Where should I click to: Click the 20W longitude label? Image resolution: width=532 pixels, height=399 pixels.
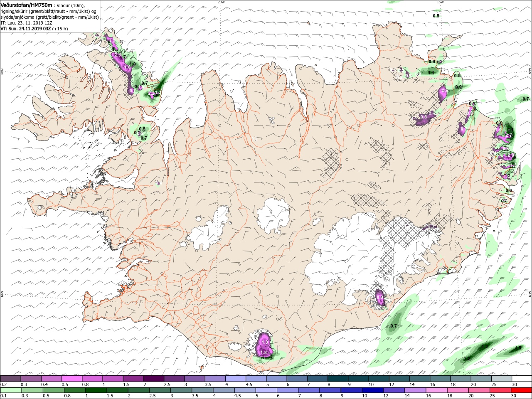[x=221, y=2]
